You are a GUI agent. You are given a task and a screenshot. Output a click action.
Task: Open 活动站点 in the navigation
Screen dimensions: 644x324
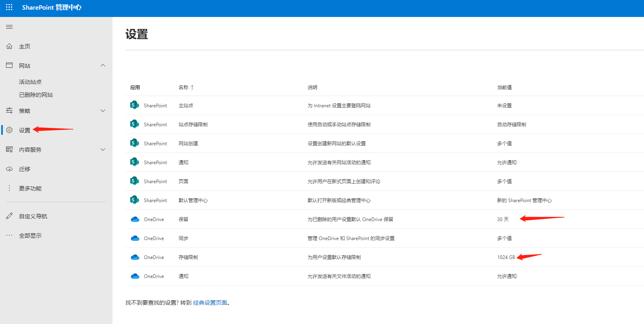click(x=30, y=82)
